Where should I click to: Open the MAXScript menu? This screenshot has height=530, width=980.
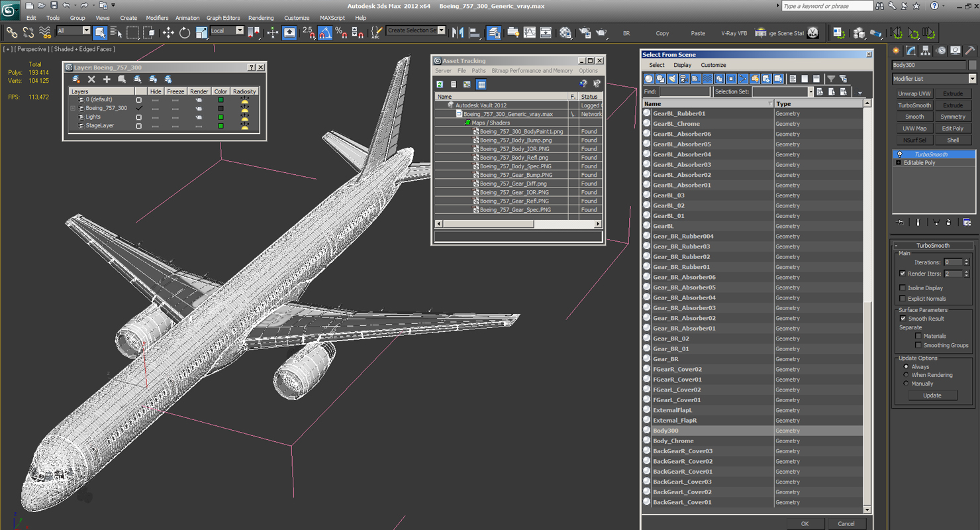point(332,18)
